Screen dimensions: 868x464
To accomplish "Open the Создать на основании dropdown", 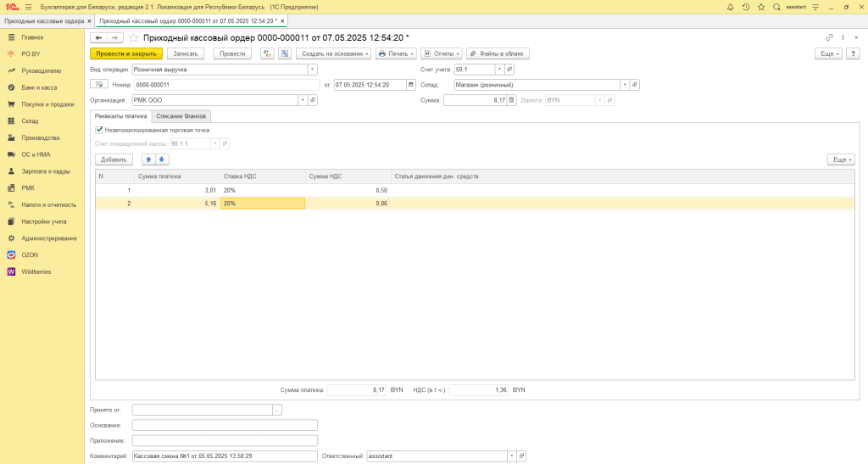I will tap(334, 53).
